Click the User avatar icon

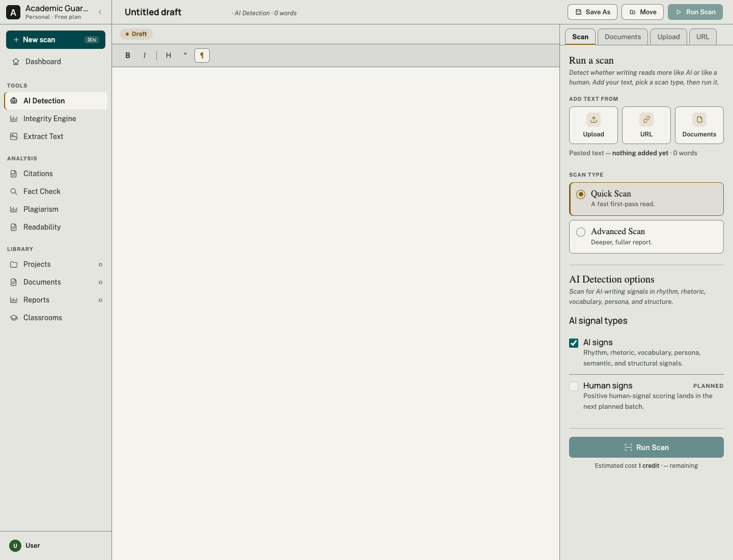tap(15, 546)
